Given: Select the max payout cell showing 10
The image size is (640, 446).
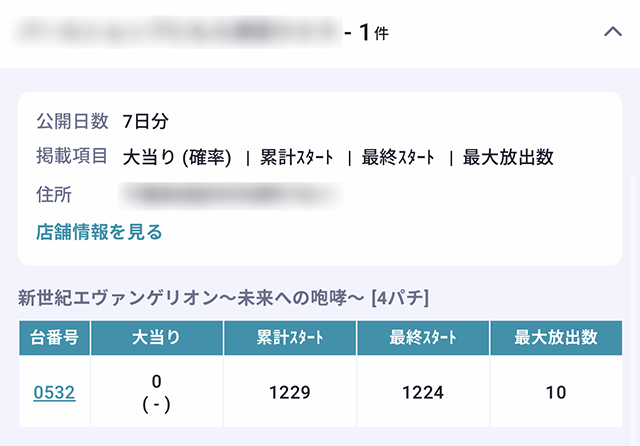Looking at the screenshot, I should click(556, 393).
